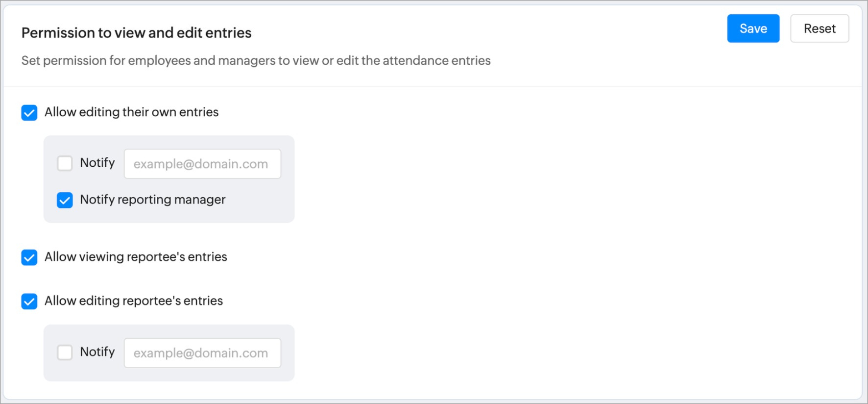Toggle the 'Allow editing reportee's entries' checkbox
868x404 pixels.
pos(29,301)
